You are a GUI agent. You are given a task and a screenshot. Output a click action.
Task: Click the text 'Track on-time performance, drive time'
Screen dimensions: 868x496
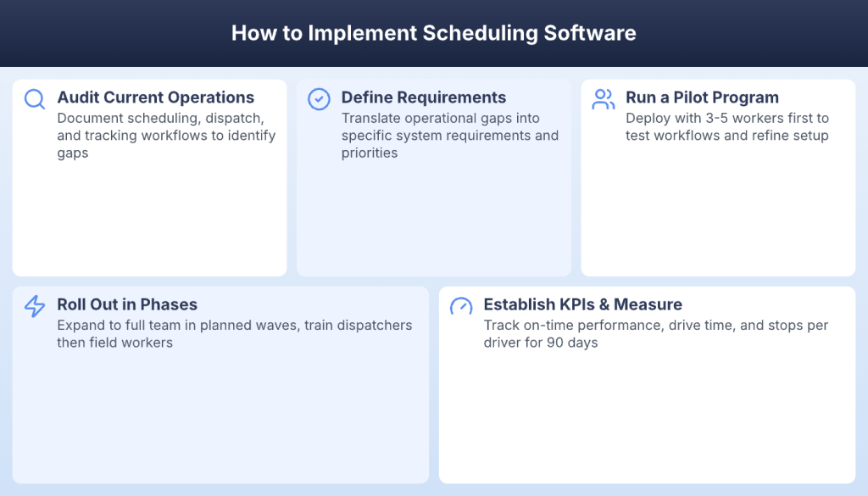(x=609, y=326)
